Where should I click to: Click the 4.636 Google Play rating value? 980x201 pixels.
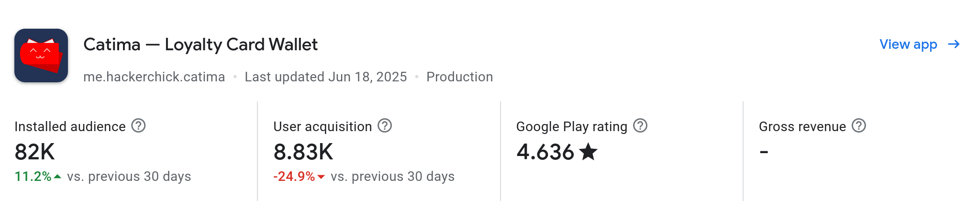point(545,152)
